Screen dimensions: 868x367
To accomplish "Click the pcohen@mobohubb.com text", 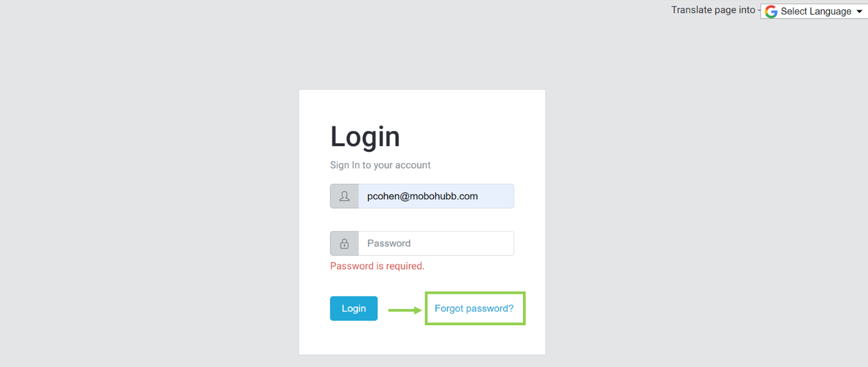I will pyautogui.click(x=422, y=196).
